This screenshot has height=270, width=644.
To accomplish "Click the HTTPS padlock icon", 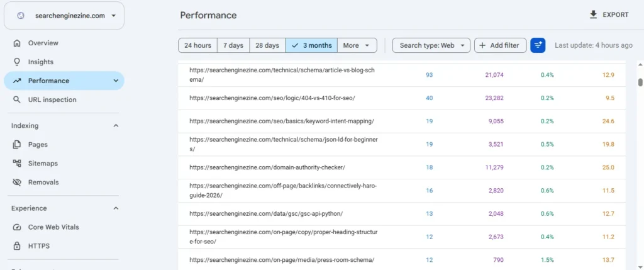I will pyautogui.click(x=17, y=245).
